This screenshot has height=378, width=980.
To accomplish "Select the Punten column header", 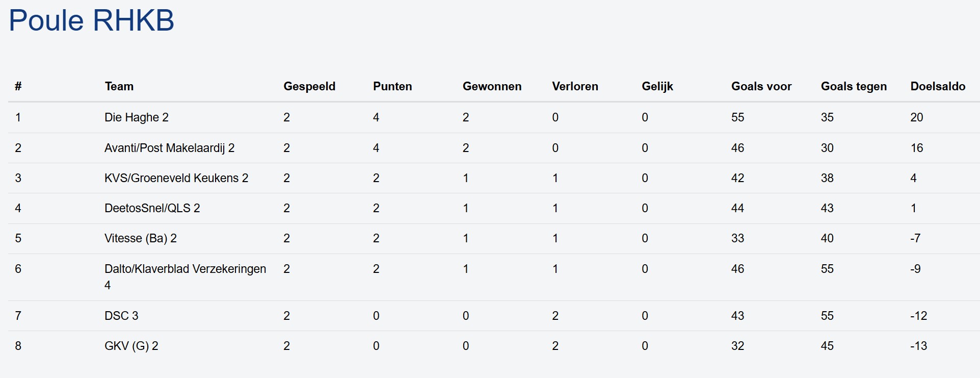I will 392,86.
